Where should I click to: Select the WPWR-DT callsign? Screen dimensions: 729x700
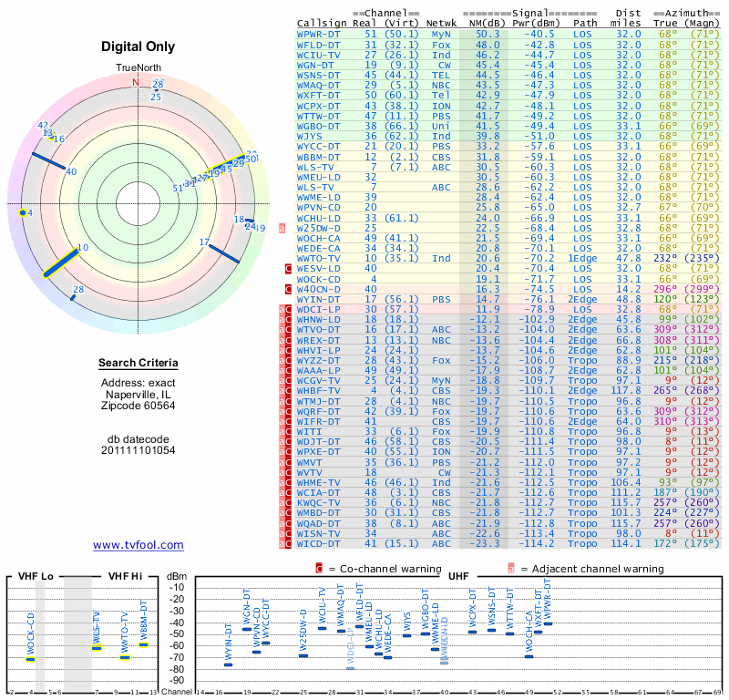click(x=318, y=35)
